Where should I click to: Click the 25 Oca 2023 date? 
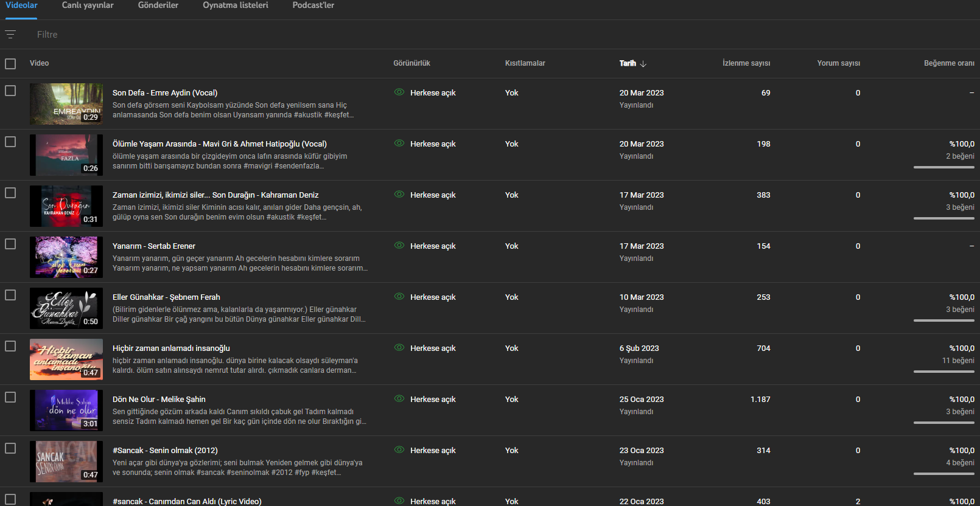pyautogui.click(x=642, y=400)
